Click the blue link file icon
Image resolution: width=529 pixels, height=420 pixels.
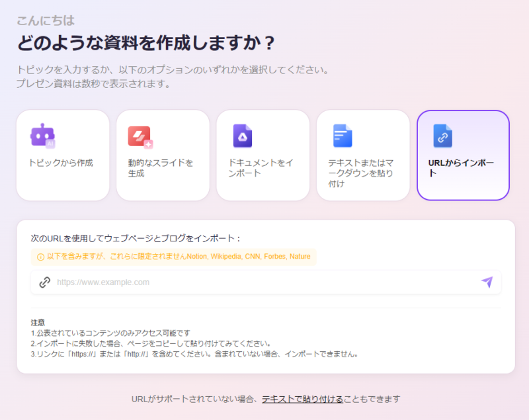click(442, 136)
